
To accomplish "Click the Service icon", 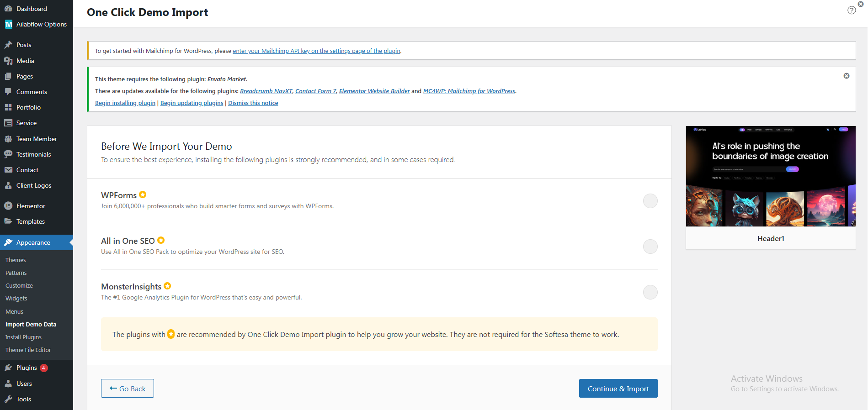I will coord(8,123).
